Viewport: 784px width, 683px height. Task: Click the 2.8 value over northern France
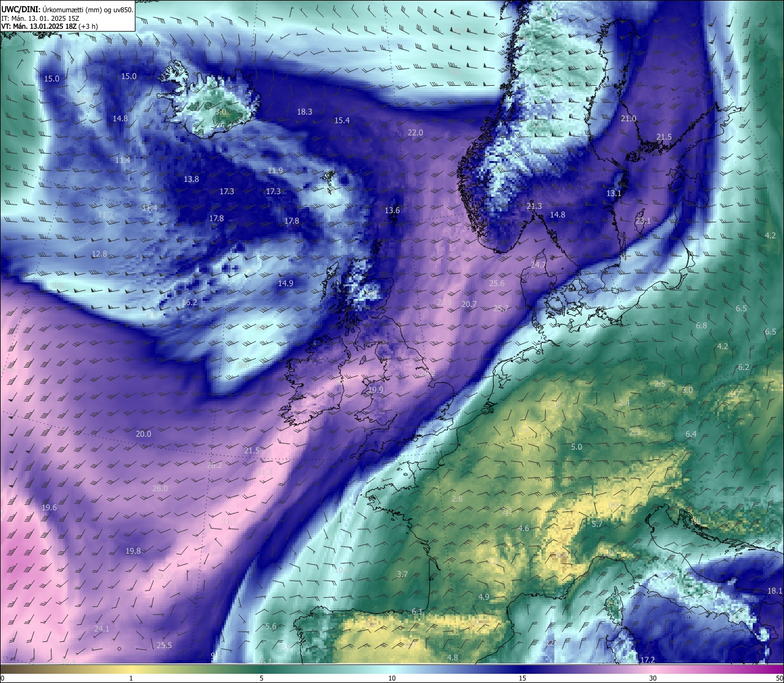[457, 499]
